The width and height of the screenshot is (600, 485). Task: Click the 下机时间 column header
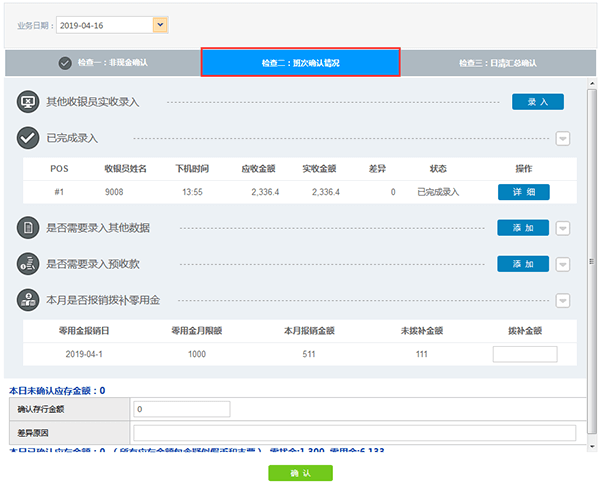(192, 169)
